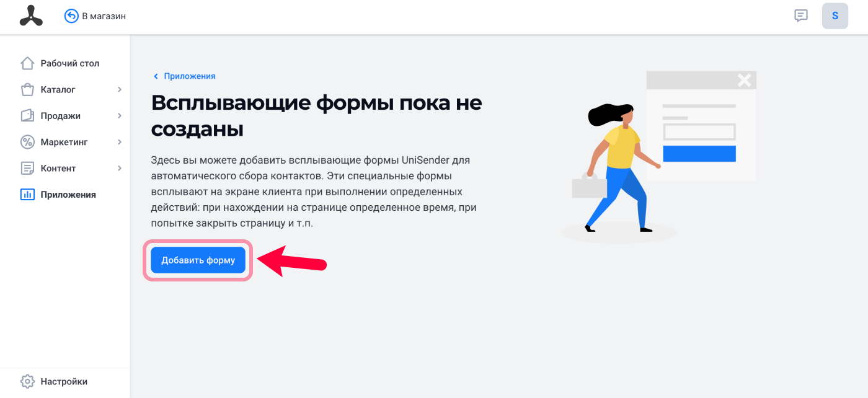This screenshot has width=868, height=398.
Task: Expand the Контент submenu chevron
Action: (120, 168)
